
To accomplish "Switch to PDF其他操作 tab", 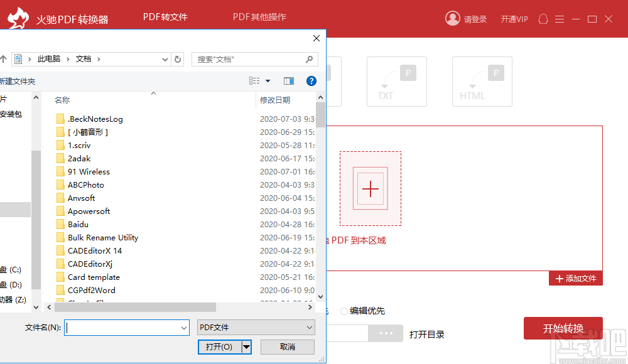I will coord(259,17).
